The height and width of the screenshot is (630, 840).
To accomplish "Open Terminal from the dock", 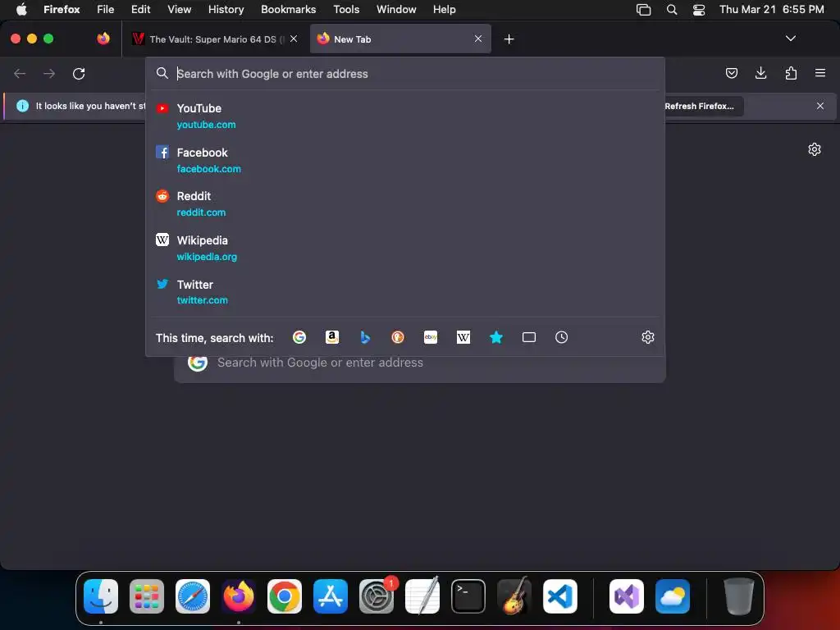I will point(468,596).
